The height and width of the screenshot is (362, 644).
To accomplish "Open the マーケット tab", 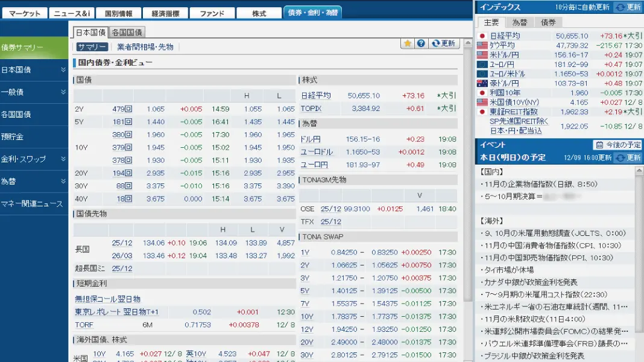I will coord(25,13).
